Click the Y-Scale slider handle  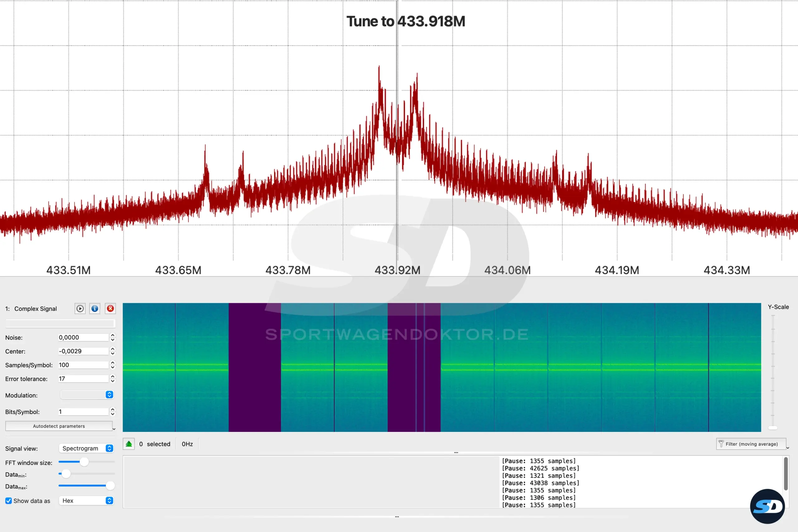[772, 428]
